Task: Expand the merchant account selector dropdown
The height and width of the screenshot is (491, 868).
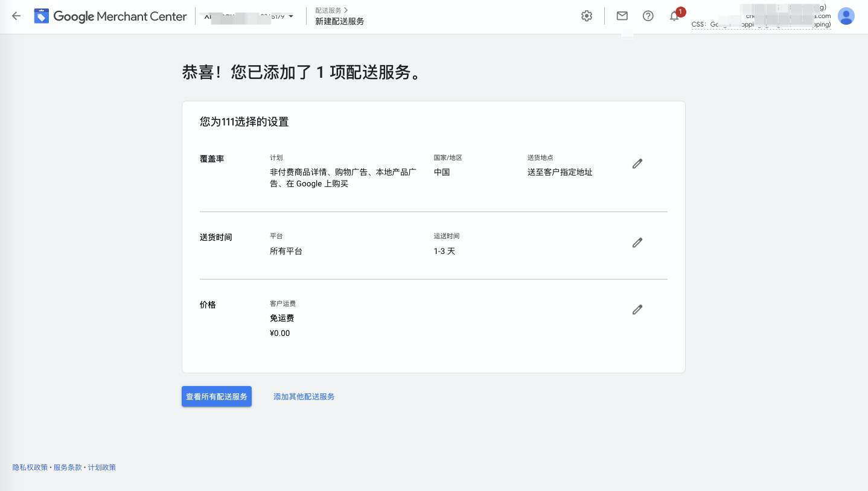Action: [291, 16]
